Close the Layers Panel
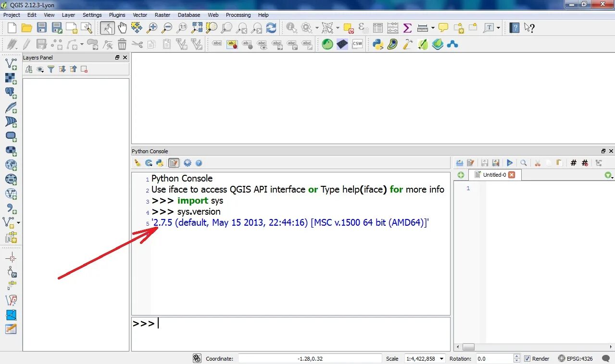The width and height of the screenshot is (615, 364). coord(125,58)
